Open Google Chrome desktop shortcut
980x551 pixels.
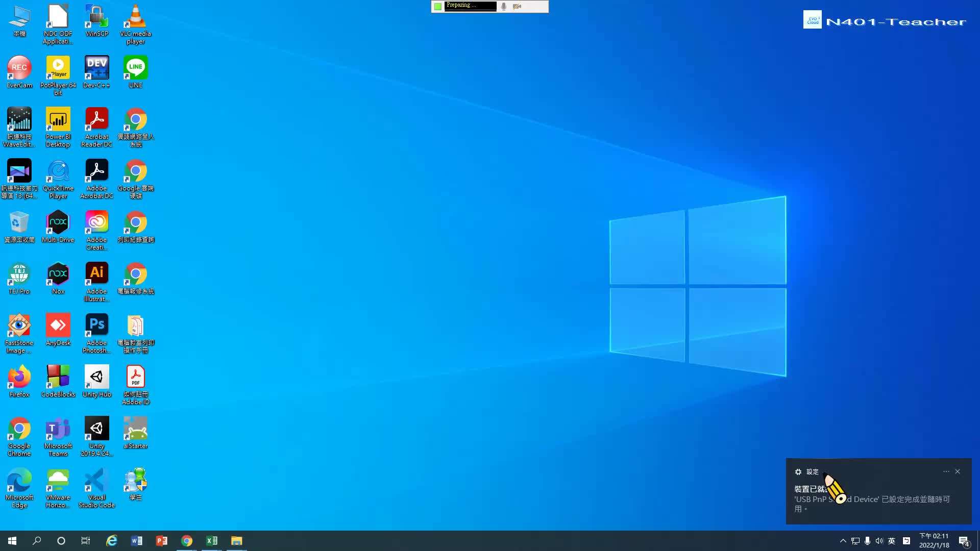click(19, 436)
